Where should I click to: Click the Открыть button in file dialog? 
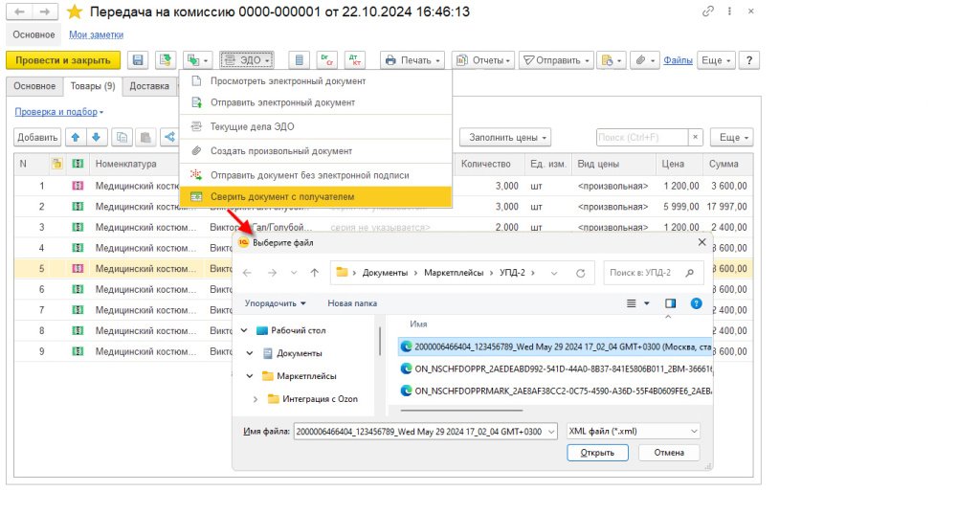(x=596, y=453)
